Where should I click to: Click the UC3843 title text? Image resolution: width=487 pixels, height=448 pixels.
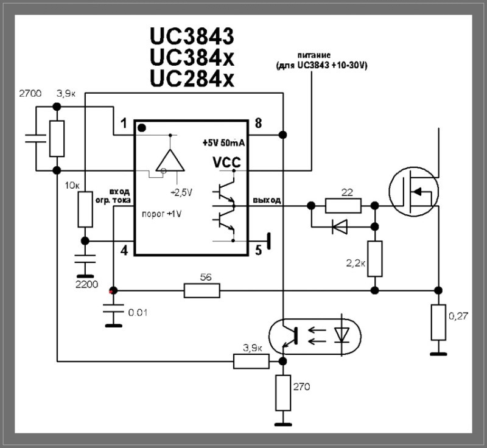point(192,37)
